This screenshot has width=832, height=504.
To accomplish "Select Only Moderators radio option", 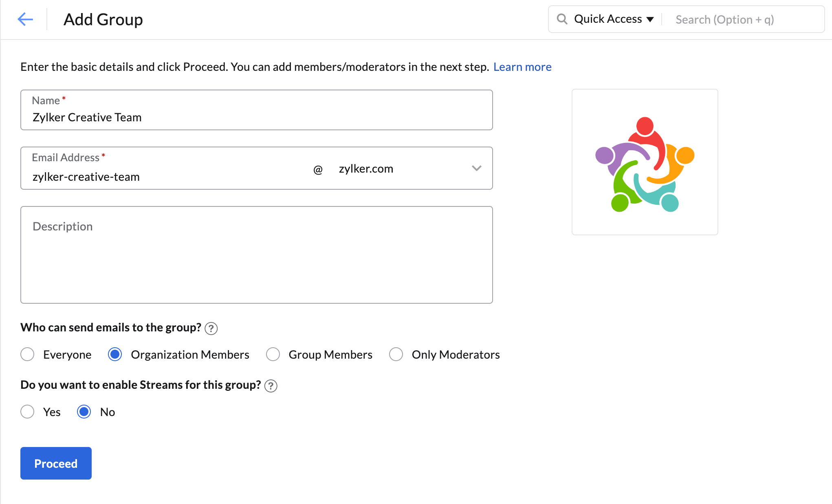I will [396, 354].
